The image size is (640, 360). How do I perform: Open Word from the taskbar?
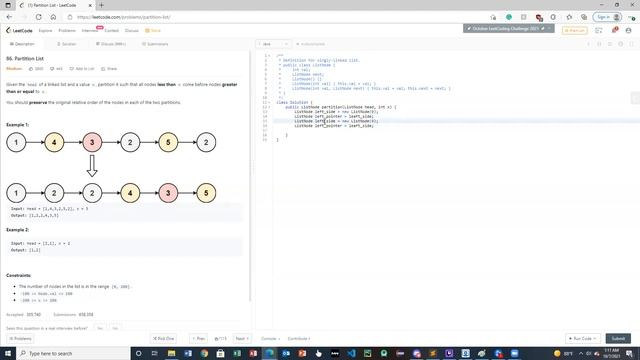pyautogui.click(x=188, y=353)
